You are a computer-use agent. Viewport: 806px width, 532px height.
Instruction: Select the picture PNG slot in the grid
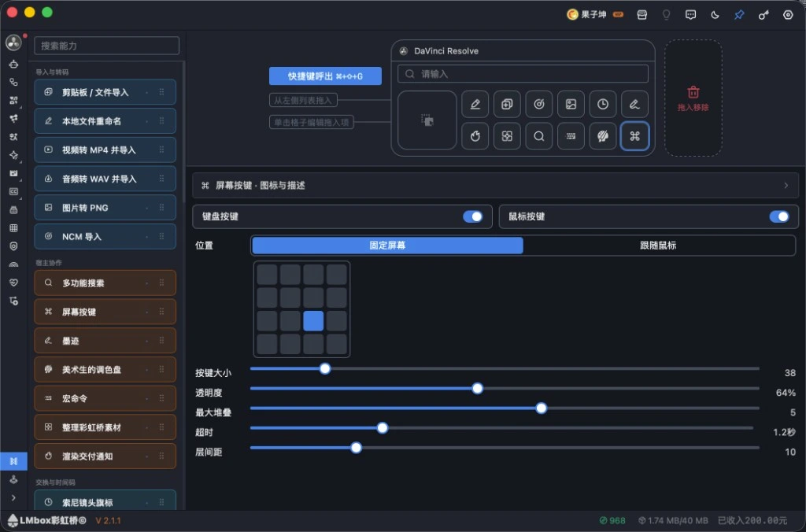coord(571,105)
